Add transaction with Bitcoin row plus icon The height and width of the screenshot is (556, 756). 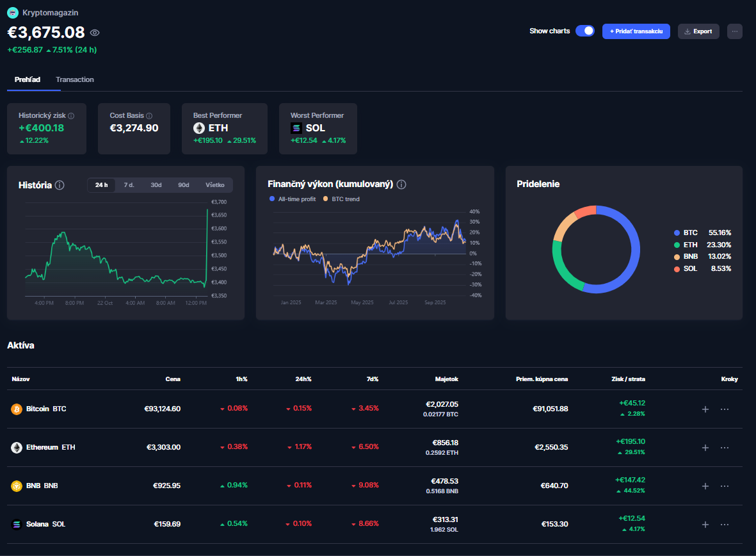pyautogui.click(x=705, y=409)
